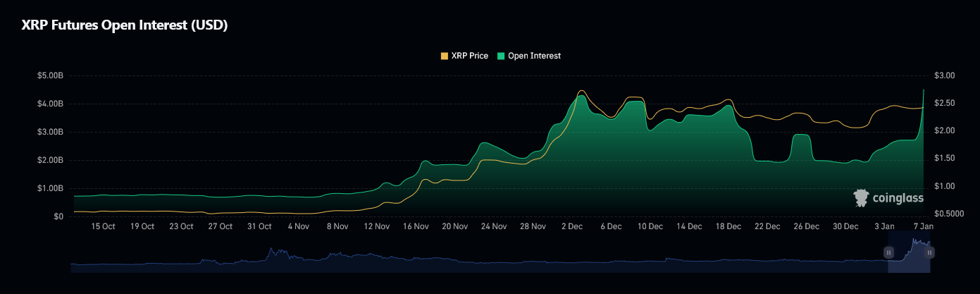Click the $2.00B axis label
980x294 pixels.
(51, 160)
